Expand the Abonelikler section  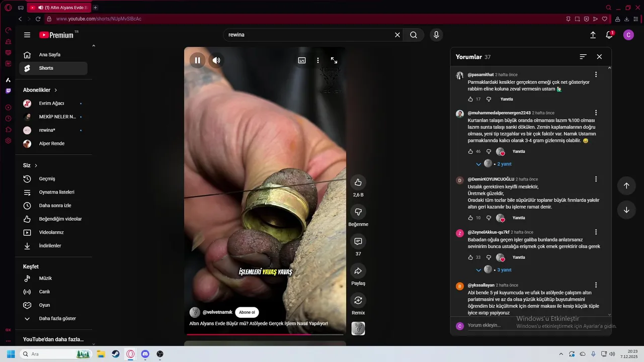click(40, 90)
